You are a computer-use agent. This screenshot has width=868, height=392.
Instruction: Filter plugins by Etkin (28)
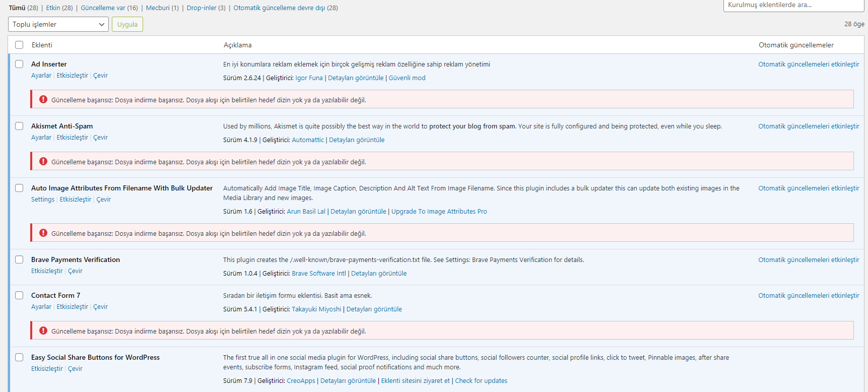[59, 8]
